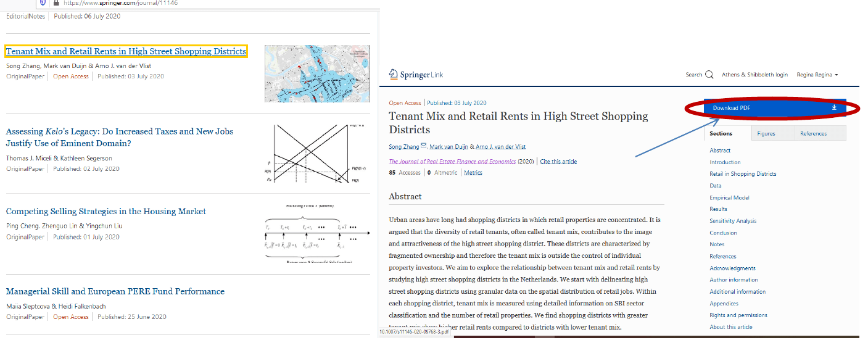Click the EditorialNotes label at the top of the list
The image size is (868, 340).
point(25,17)
